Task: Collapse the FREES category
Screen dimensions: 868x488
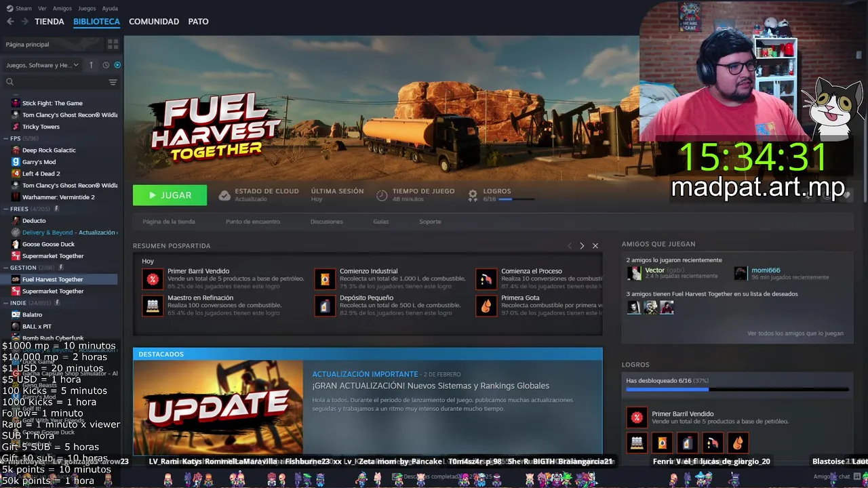Action: (x=6, y=209)
